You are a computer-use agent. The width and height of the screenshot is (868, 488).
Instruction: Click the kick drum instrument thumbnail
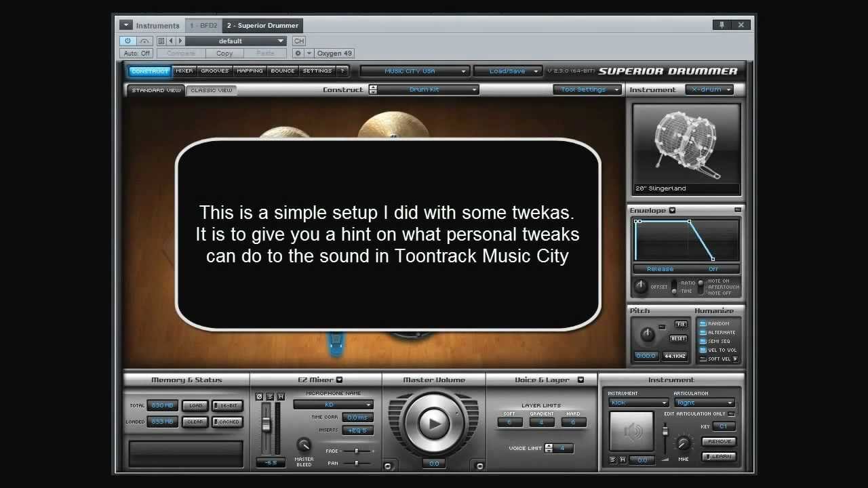[x=686, y=143]
